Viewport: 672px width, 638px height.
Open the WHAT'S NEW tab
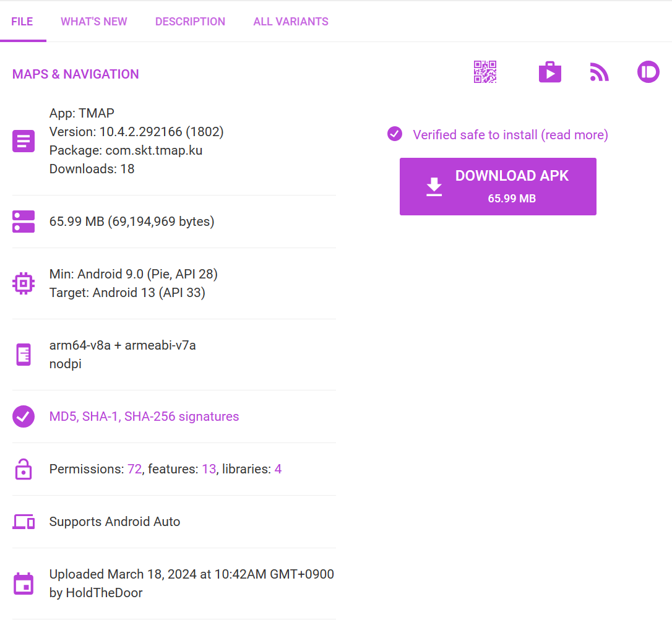(x=94, y=22)
